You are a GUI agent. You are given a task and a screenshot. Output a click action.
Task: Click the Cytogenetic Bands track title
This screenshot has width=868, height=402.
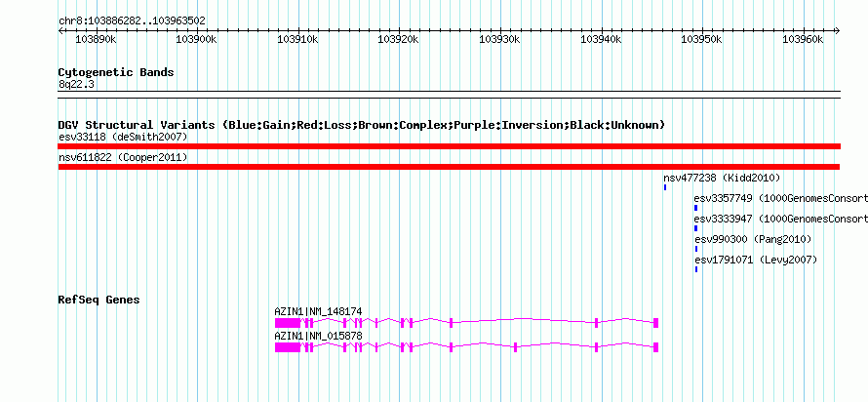click(x=116, y=72)
